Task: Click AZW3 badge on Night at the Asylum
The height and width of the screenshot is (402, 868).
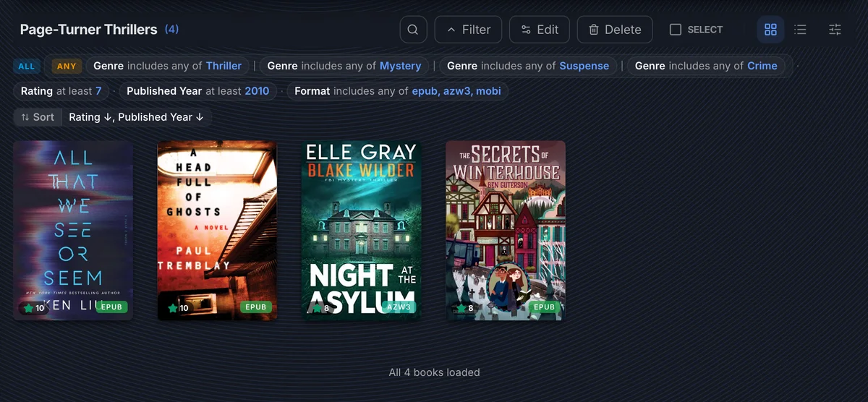Action: (400, 307)
